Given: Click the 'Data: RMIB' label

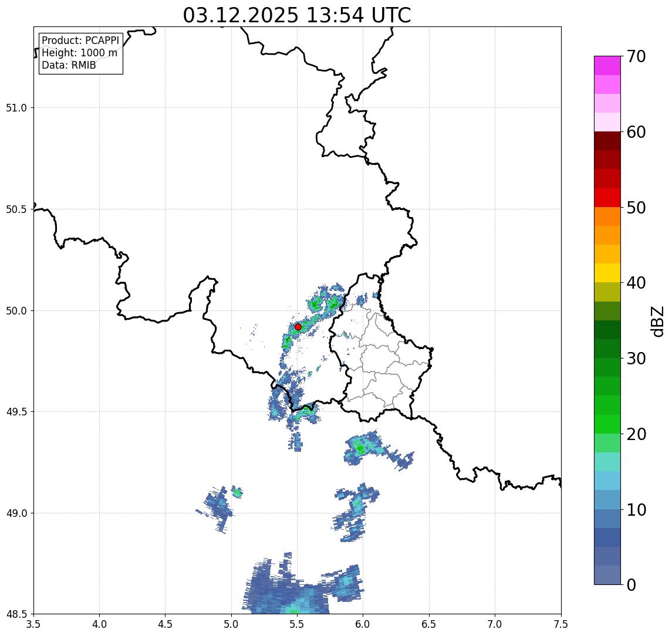Looking at the screenshot, I should 69,65.
